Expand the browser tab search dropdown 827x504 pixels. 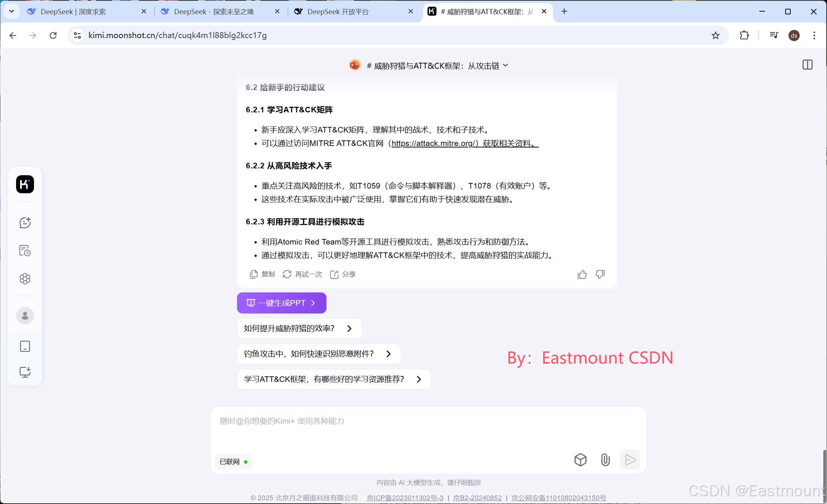tap(12, 11)
